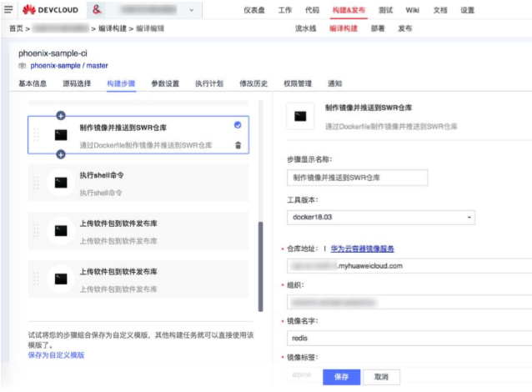Click the terminal icon in the details panel header
Image resolution: width=532 pixels, height=392 pixels.
tap(300, 117)
